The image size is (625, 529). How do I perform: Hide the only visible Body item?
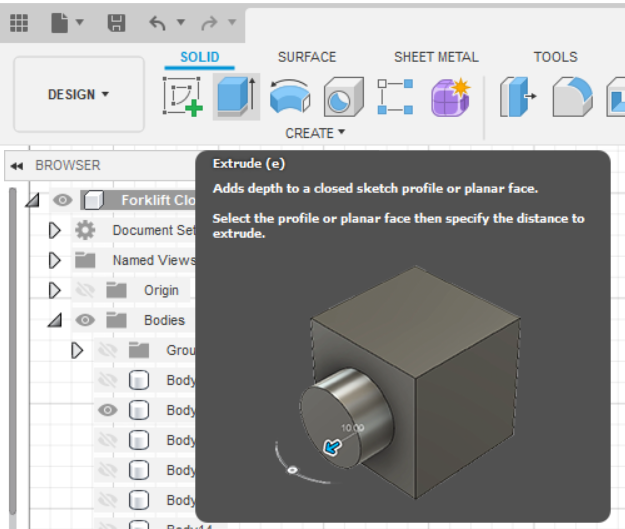[x=108, y=410]
